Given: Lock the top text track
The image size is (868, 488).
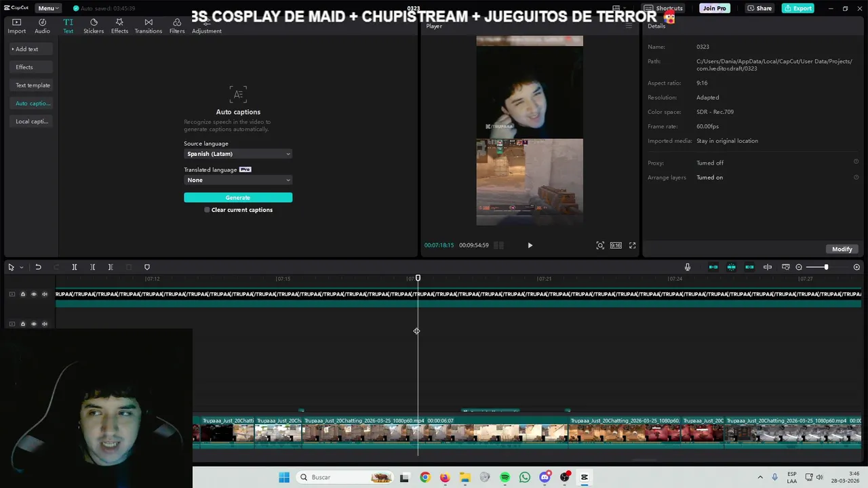Looking at the screenshot, I should (22, 294).
